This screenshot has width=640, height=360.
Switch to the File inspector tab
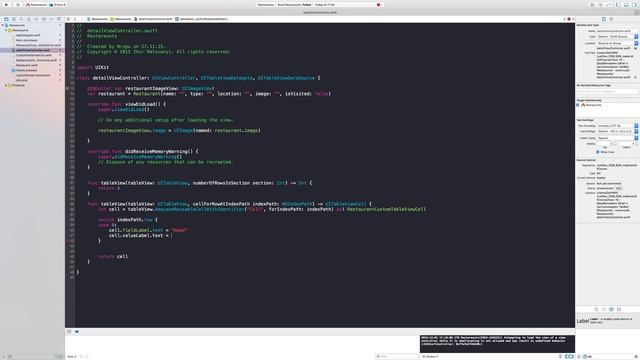pyautogui.click(x=604, y=19)
